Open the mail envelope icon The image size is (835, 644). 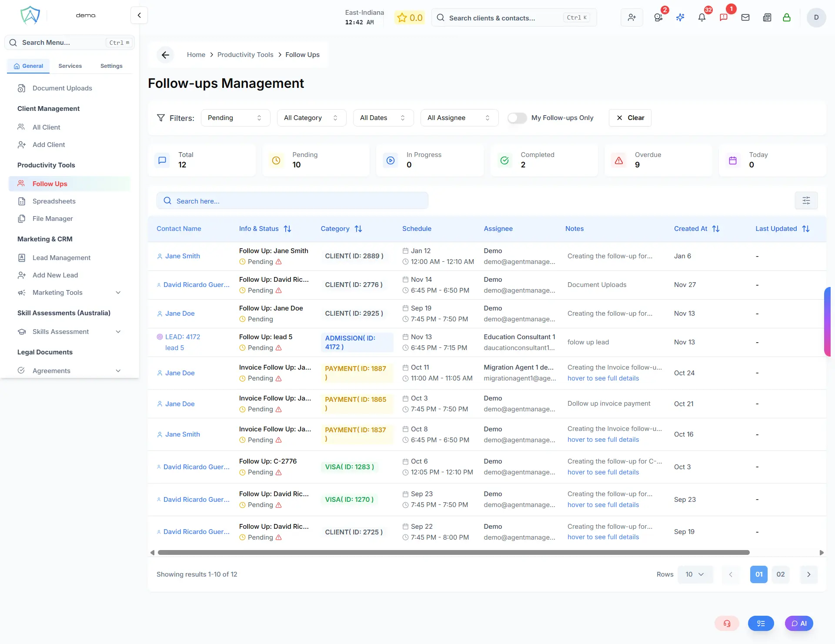(745, 18)
